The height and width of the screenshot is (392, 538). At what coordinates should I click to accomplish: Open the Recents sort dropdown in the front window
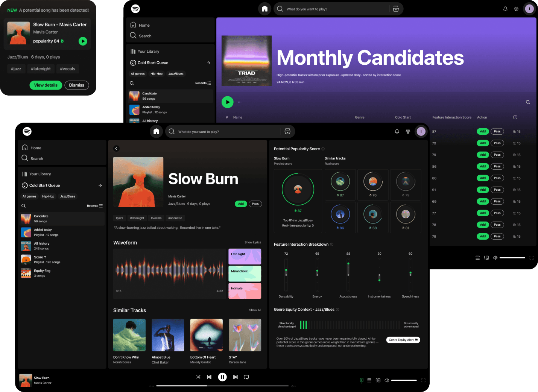click(x=95, y=206)
